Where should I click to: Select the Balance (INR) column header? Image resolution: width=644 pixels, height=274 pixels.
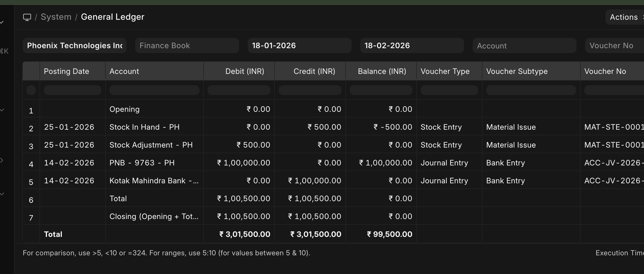pos(382,71)
